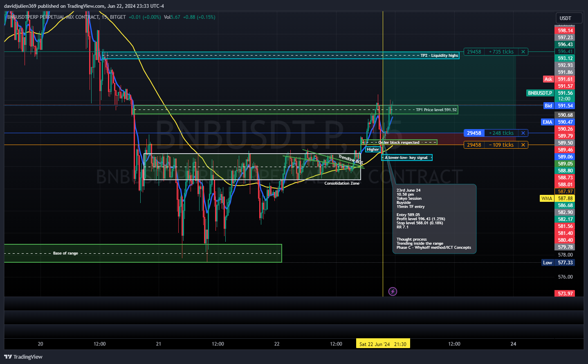This screenshot has width=588, height=364.
Task: Select the 'TP2 - Liquidity highs' annotation
Action: tap(439, 56)
